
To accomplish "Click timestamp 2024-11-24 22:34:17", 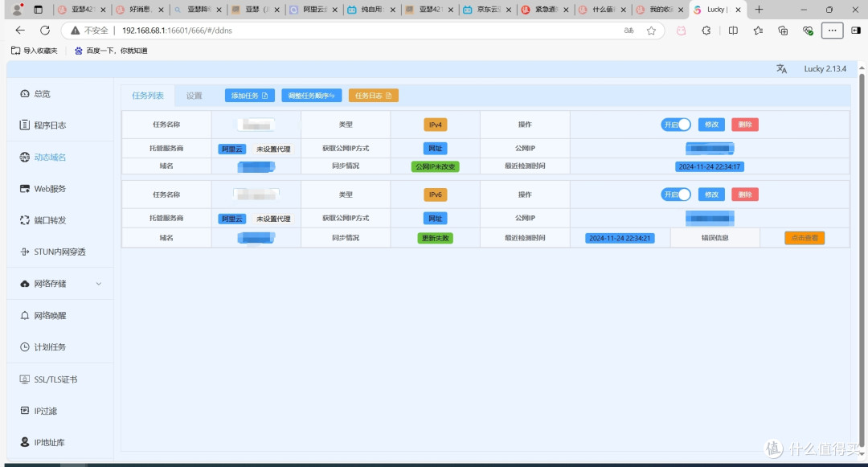I will coord(709,166).
